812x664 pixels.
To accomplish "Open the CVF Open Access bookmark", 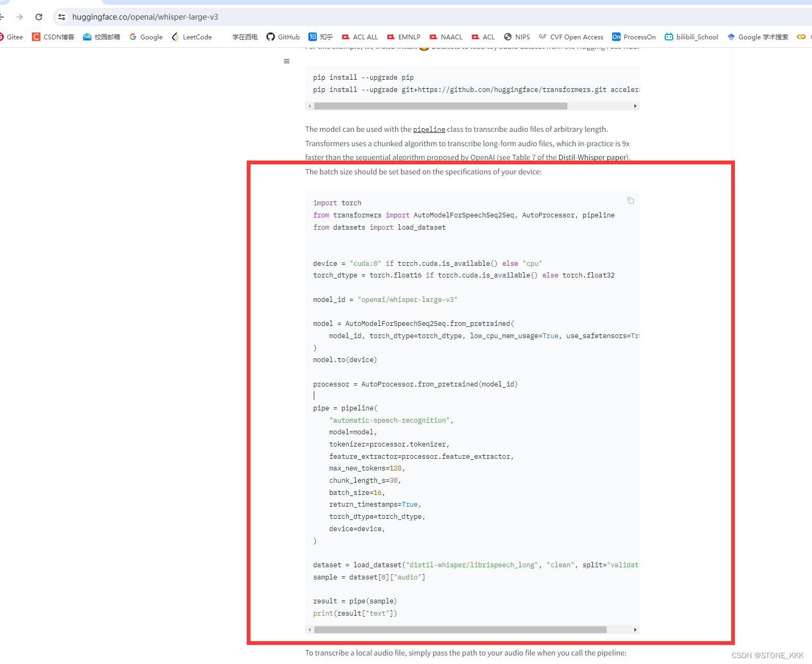I will (x=571, y=37).
